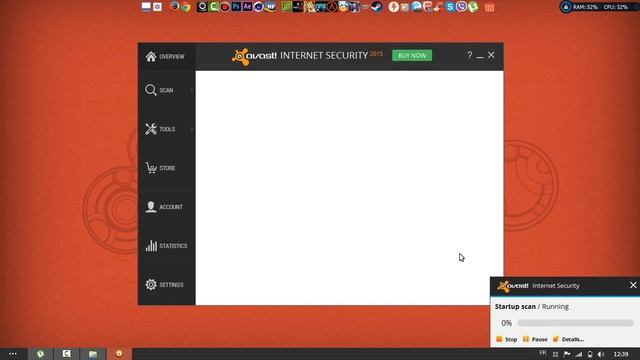This screenshot has width=640, height=360.
Task: Open the Account section
Action: [x=167, y=207]
